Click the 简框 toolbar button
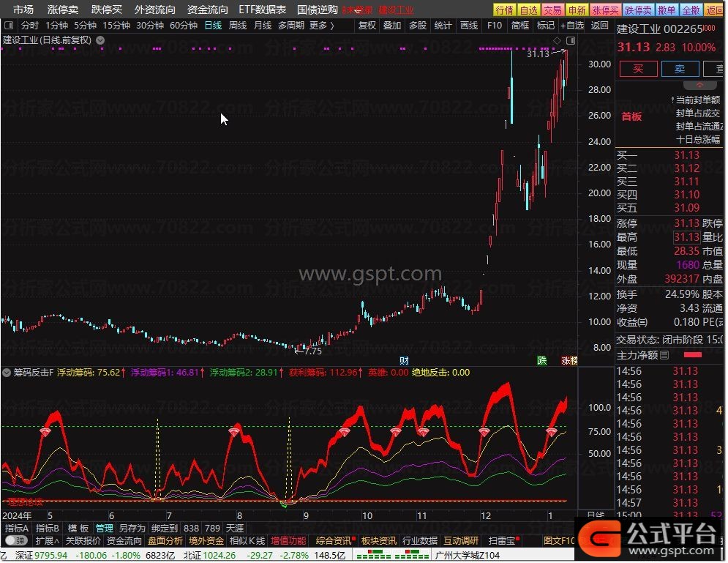728x563 pixels. pyautogui.click(x=520, y=26)
